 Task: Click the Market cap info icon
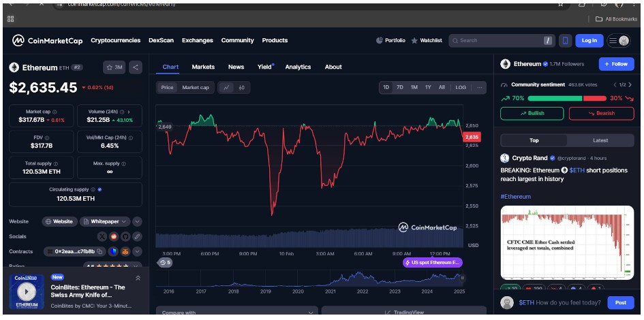[x=55, y=112]
